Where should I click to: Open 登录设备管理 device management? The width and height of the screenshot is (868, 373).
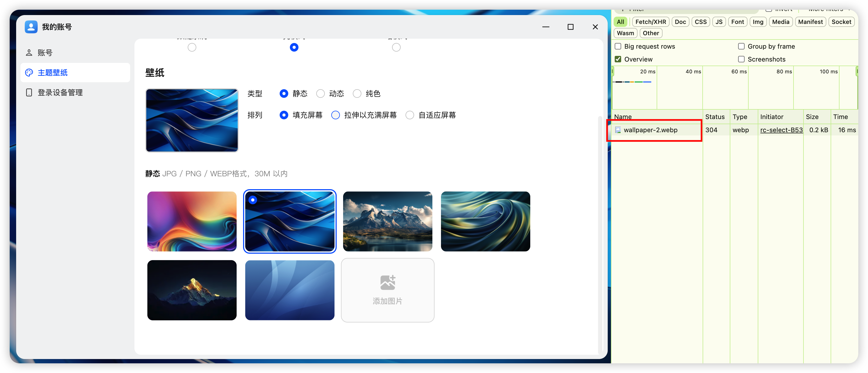click(60, 92)
